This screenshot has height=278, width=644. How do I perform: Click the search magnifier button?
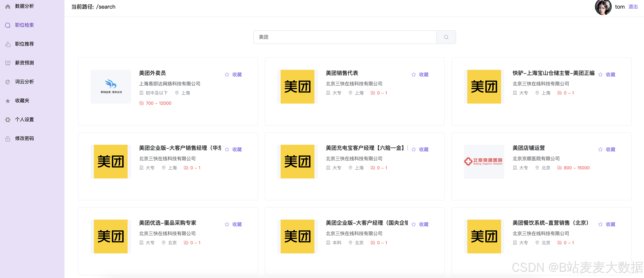click(x=446, y=37)
